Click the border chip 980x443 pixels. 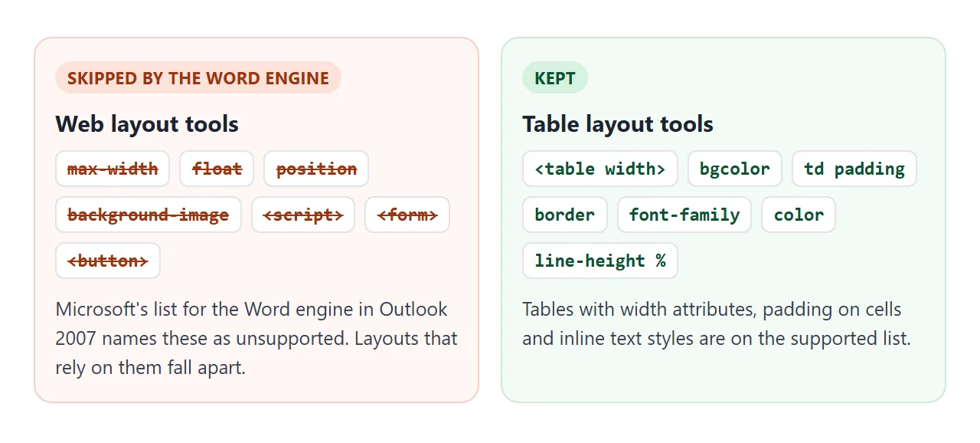tap(565, 215)
